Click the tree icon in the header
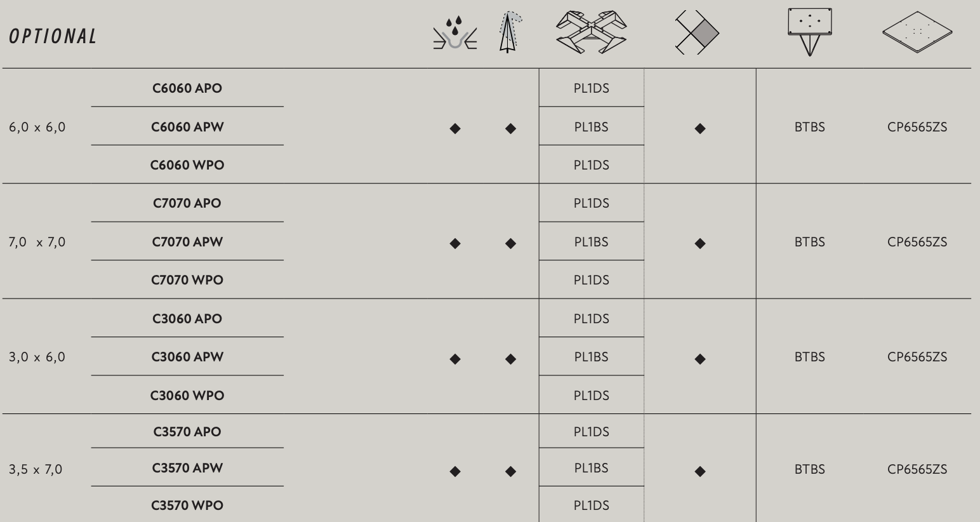980x522 pixels. click(509, 33)
